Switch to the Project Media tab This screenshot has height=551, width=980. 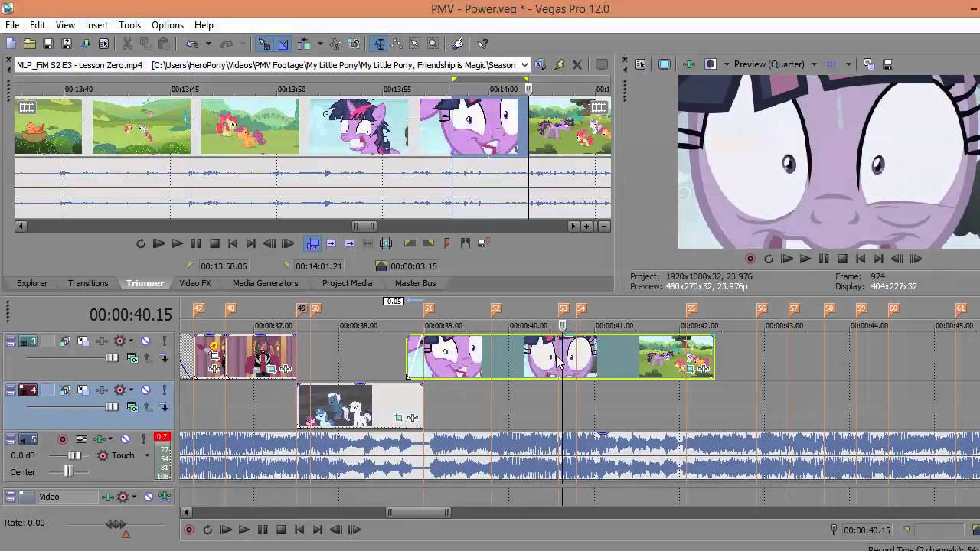(347, 283)
